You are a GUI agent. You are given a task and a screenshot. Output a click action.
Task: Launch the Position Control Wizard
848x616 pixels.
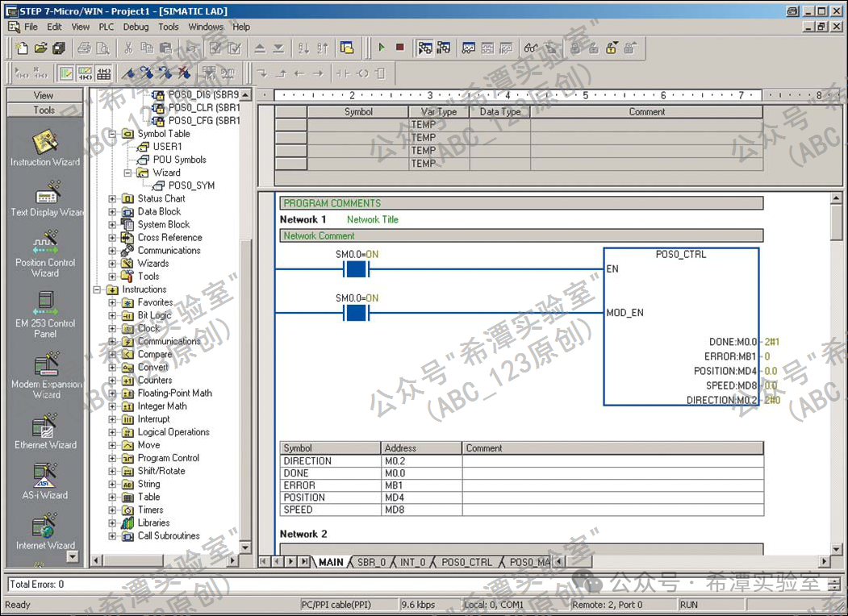45,254
